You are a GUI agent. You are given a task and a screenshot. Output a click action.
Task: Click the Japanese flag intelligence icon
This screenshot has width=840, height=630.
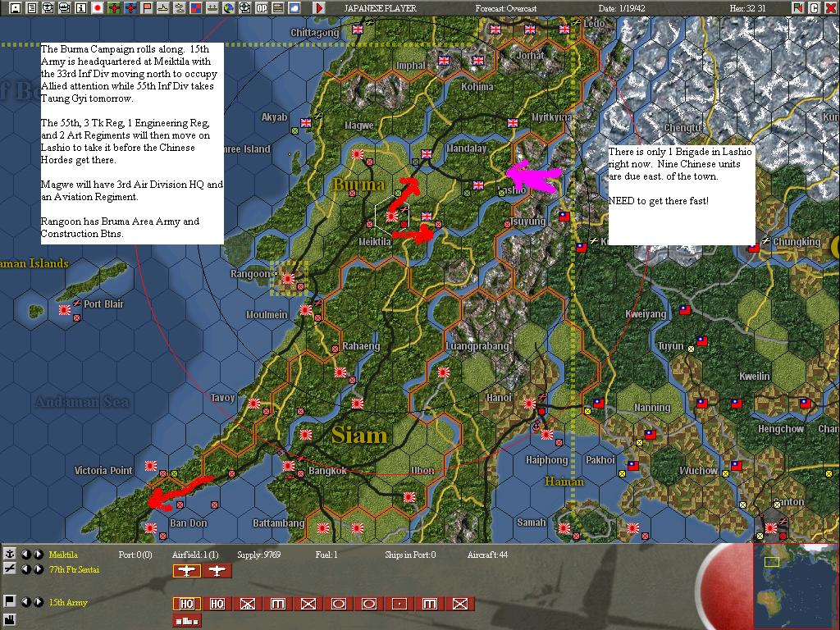pos(98,8)
